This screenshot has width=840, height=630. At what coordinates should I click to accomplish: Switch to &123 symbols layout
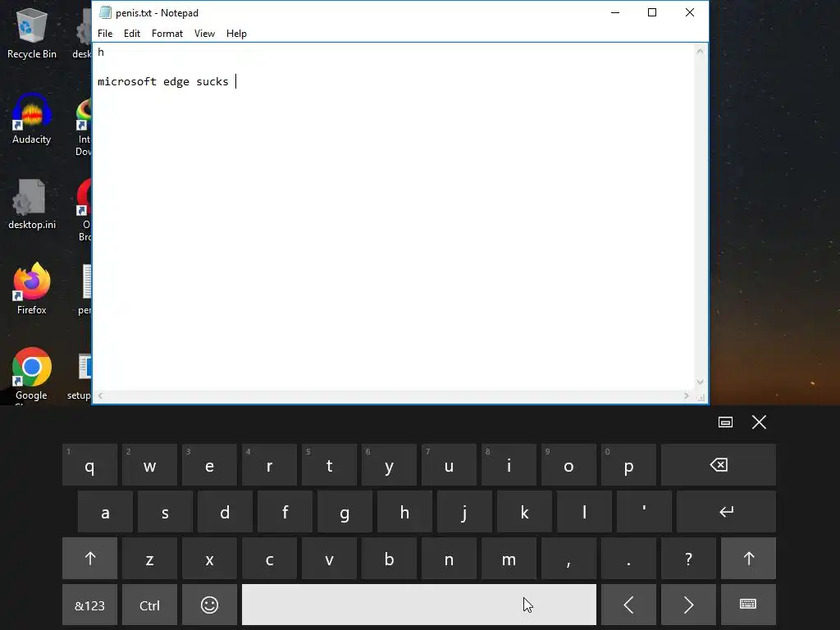89,605
